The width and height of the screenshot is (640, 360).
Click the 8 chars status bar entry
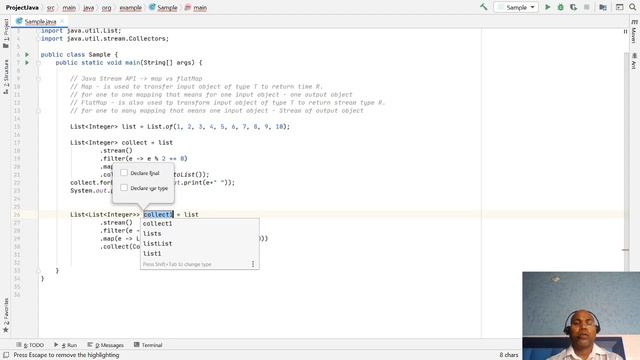[x=509, y=355]
